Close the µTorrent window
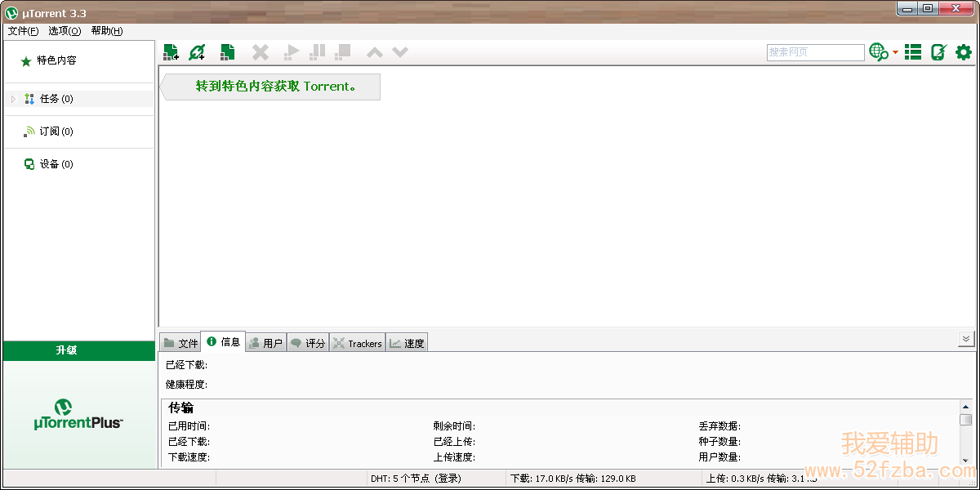 (956, 9)
